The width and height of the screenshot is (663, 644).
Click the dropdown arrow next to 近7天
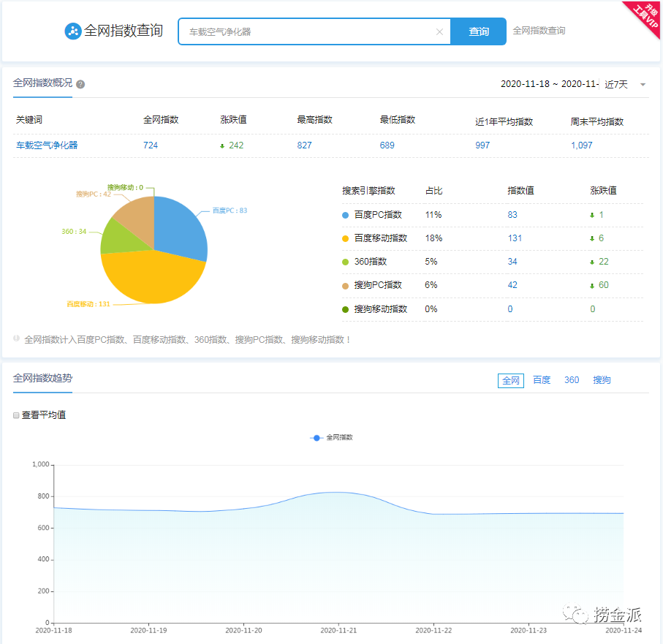coord(643,84)
